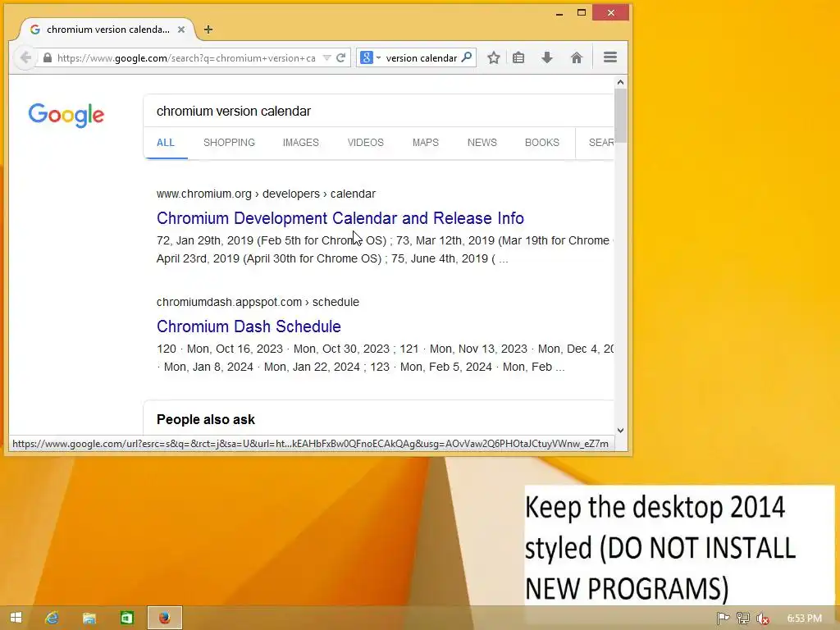Switch to NEWS results tab
The height and width of the screenshot is (630, 840).
[482, 143]
